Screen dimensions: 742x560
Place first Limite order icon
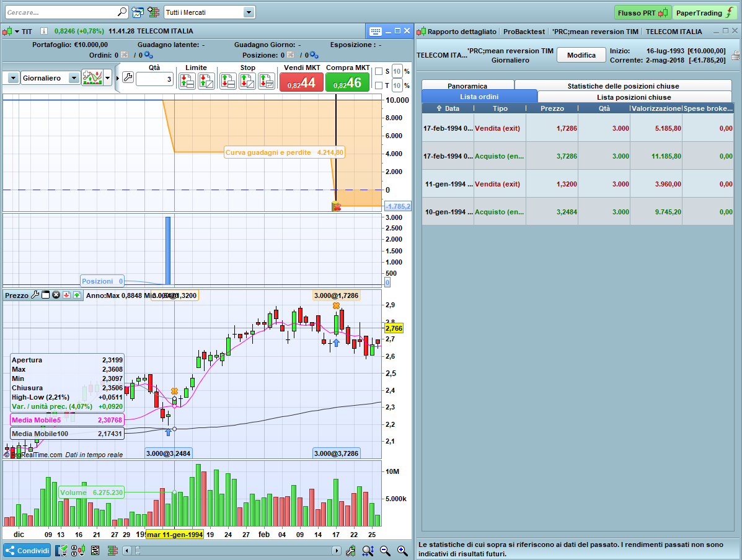[x=187, y=81]
